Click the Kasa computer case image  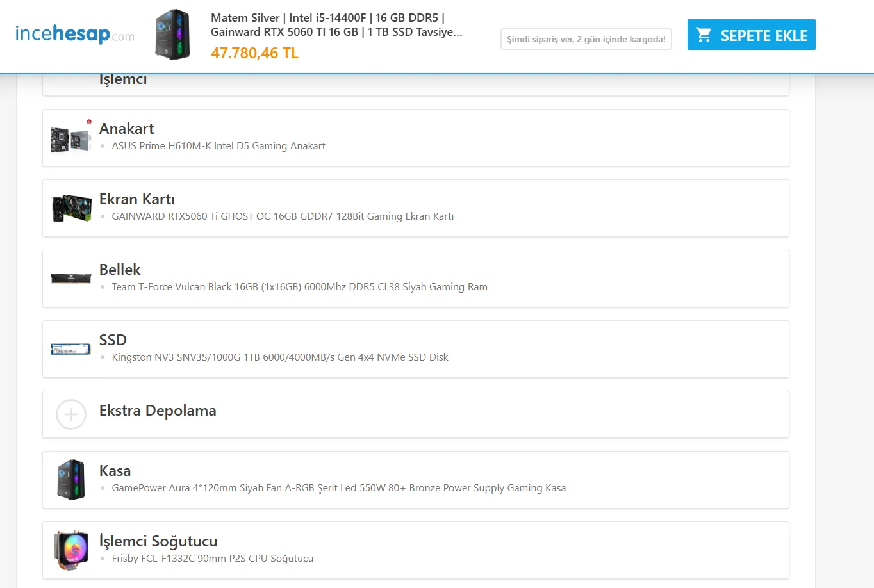coord(70,479)
